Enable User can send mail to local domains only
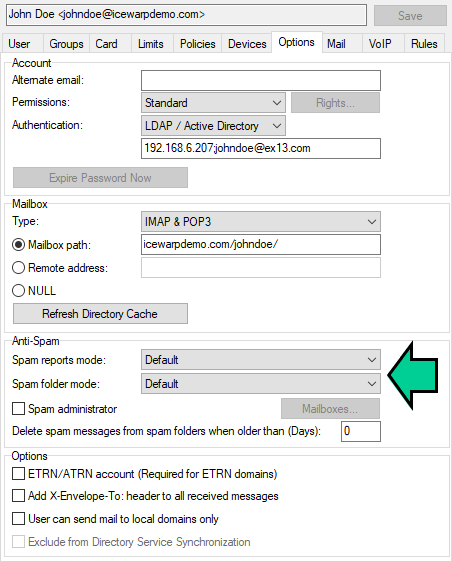 pyautogui.click(x=19, y=518)
